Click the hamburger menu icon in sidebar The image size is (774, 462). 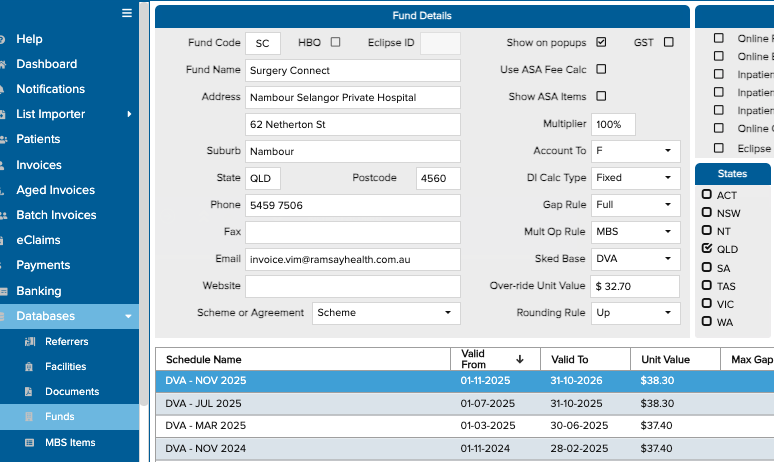[126, 13]
